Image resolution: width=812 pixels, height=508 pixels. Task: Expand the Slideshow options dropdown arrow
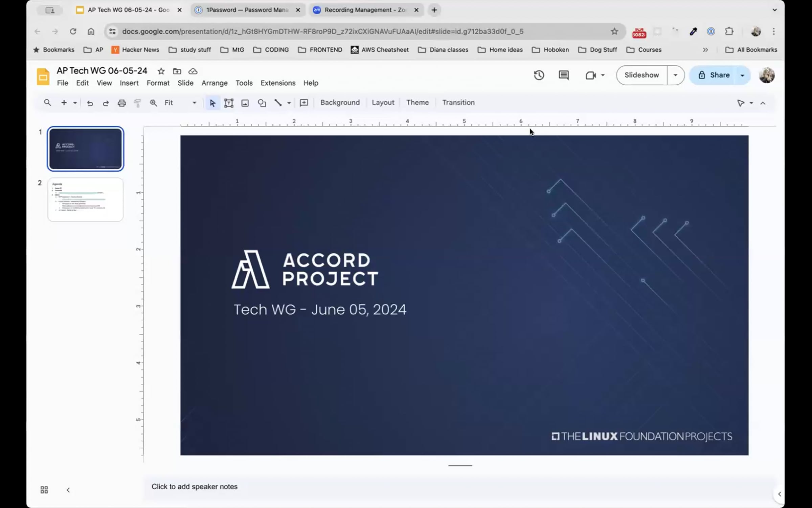click(675, 75)
